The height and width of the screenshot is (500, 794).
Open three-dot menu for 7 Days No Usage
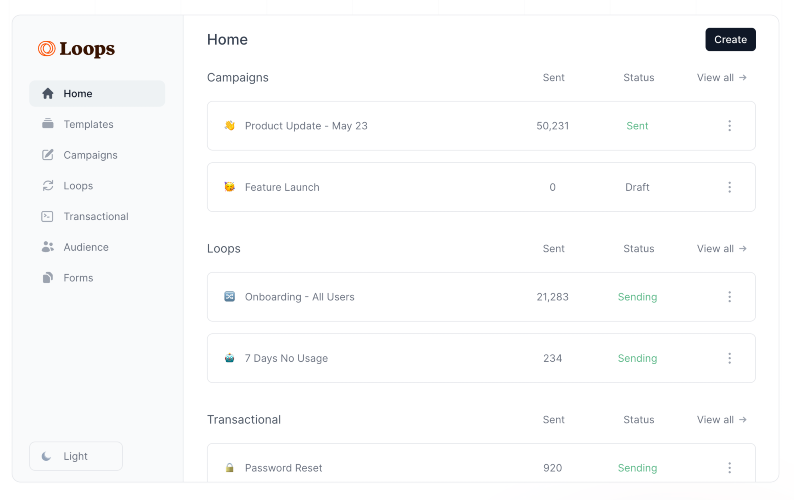(x=729, y=358)
